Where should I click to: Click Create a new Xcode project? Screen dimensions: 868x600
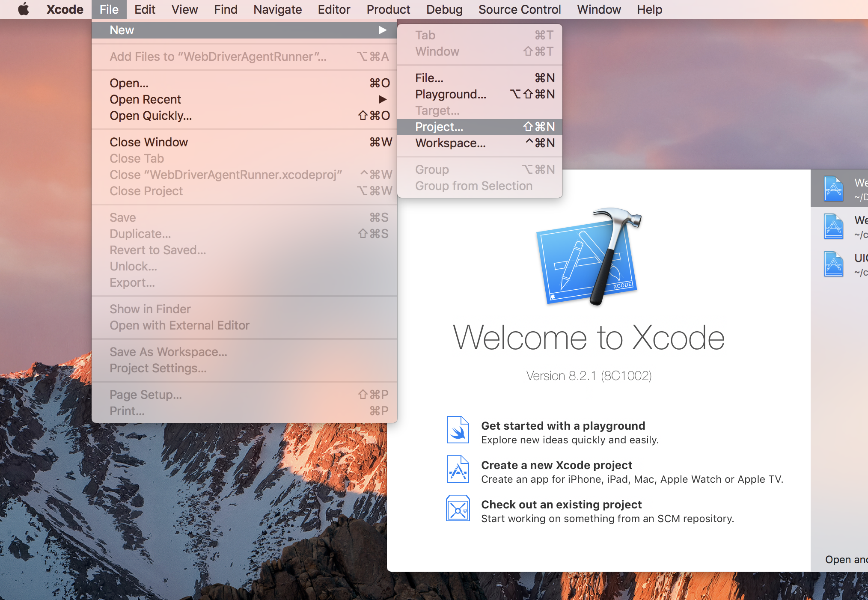pos(556,465)
